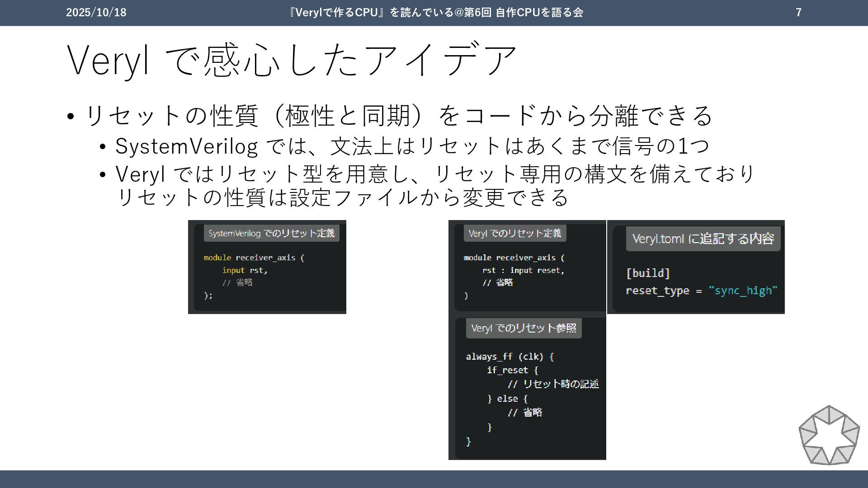Click the "sync_high" string value

[x=743, y=291]
